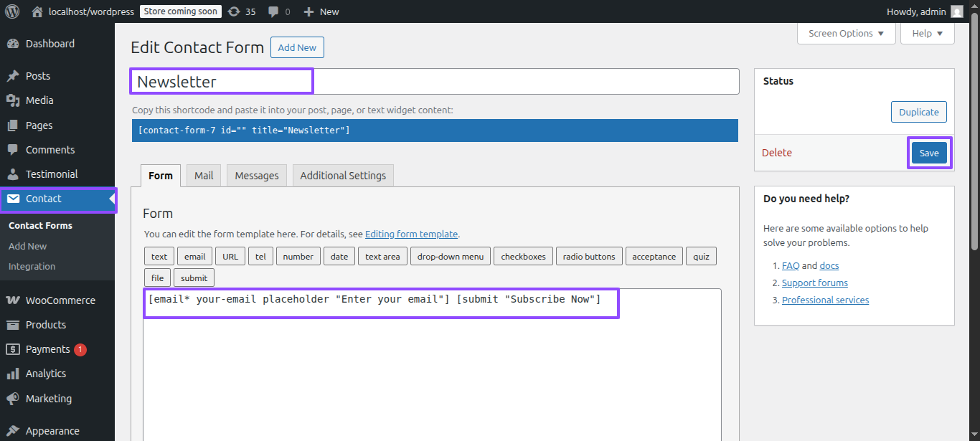Switch to the Form tab

[161, 176]
